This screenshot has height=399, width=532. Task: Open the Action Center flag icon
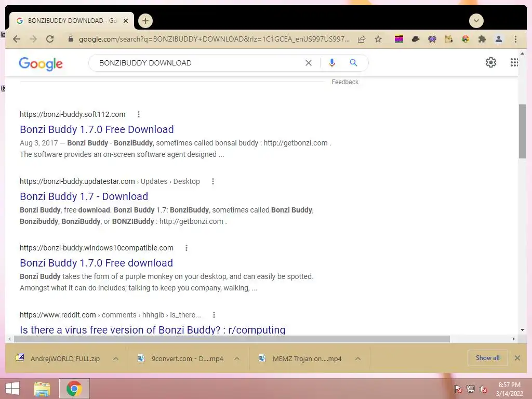pos(458,389)
